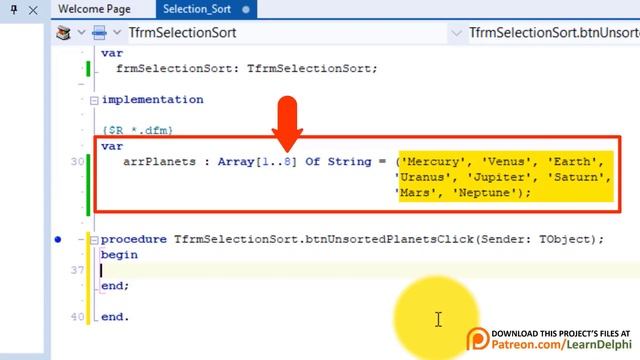Close the Selection_Sort tab via its dot
640x360 pixels.
click(x=246, y=9)
